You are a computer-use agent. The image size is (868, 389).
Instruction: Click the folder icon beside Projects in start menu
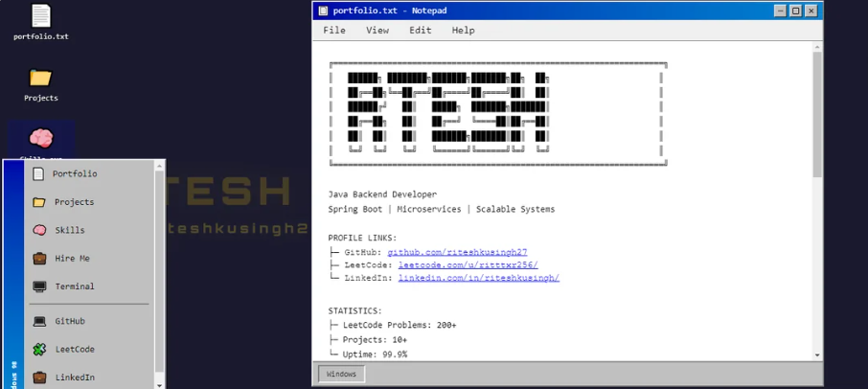pos(38,202)
